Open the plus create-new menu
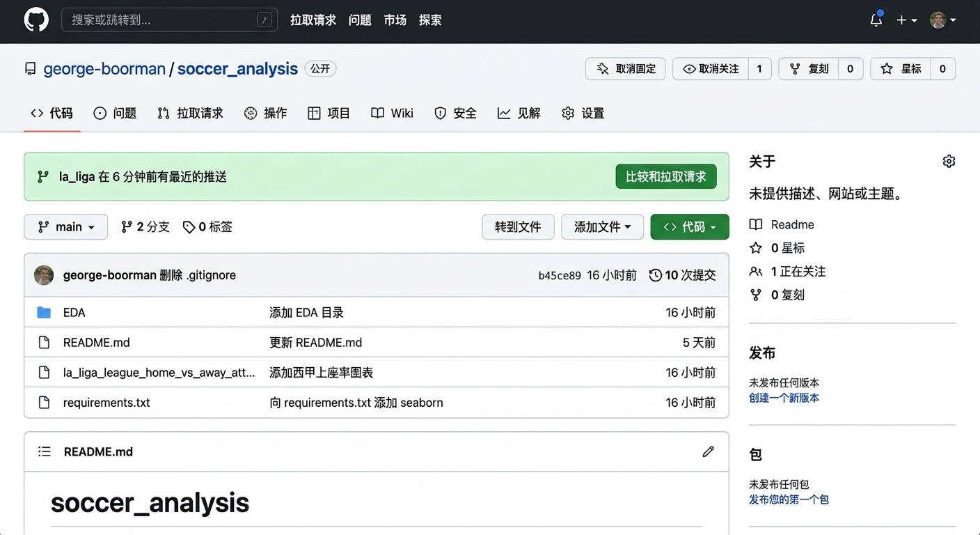The image size is (980, 535). tap(906, 20)
